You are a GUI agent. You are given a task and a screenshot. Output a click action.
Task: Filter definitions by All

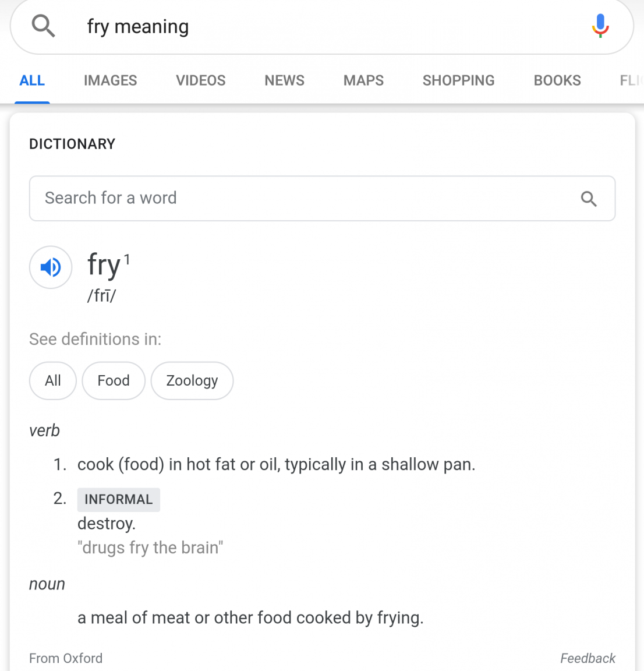pyautogui.click(x=53, y=381)
